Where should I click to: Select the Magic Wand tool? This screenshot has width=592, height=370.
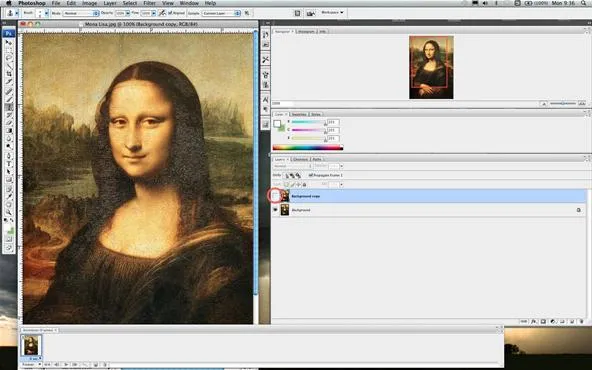pyautogui.click(x=9, y=66)
